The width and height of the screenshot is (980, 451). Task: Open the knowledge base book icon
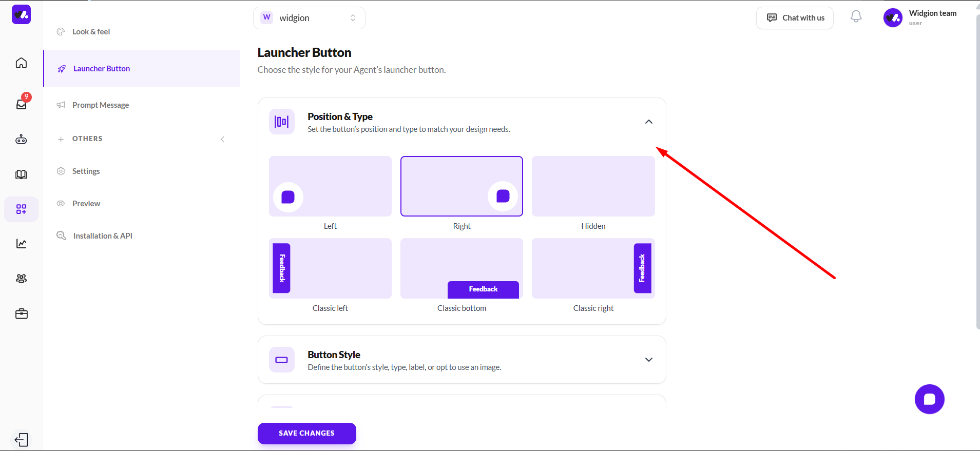coord(21,174)
